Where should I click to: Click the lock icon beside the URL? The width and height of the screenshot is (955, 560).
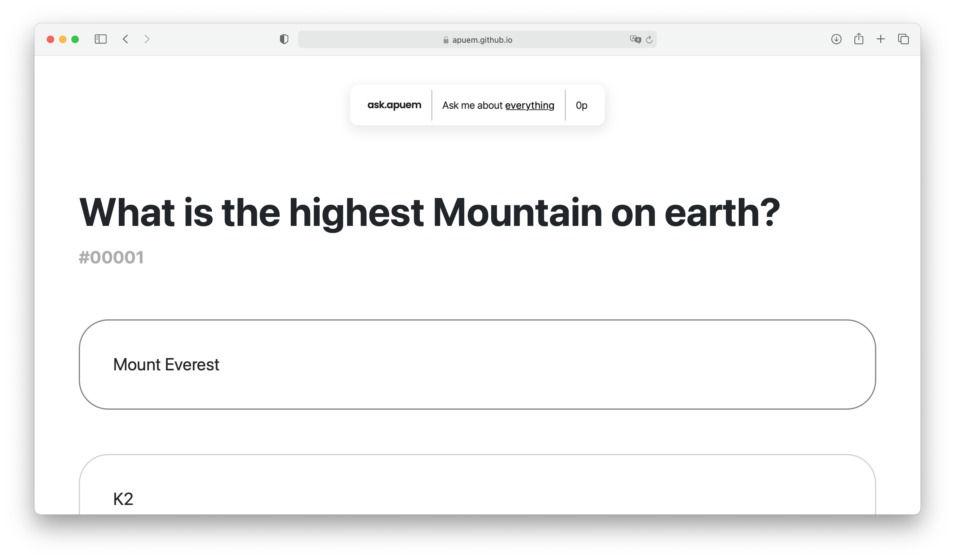pos(446,40)
